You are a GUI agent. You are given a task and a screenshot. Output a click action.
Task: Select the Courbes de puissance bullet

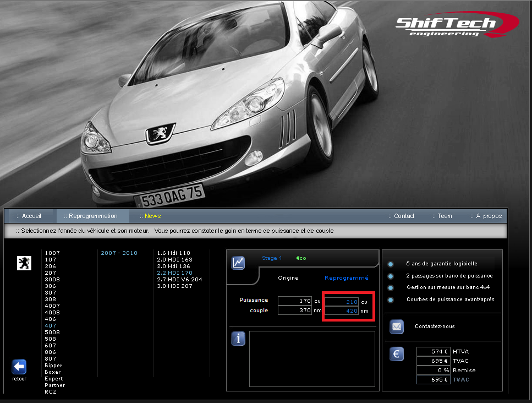[391, 299]
